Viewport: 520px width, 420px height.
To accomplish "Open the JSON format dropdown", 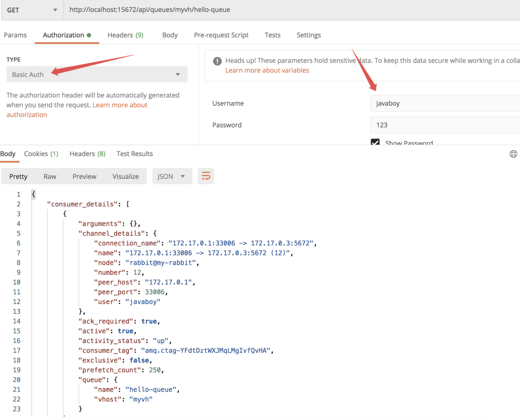I will click(172, 177).
